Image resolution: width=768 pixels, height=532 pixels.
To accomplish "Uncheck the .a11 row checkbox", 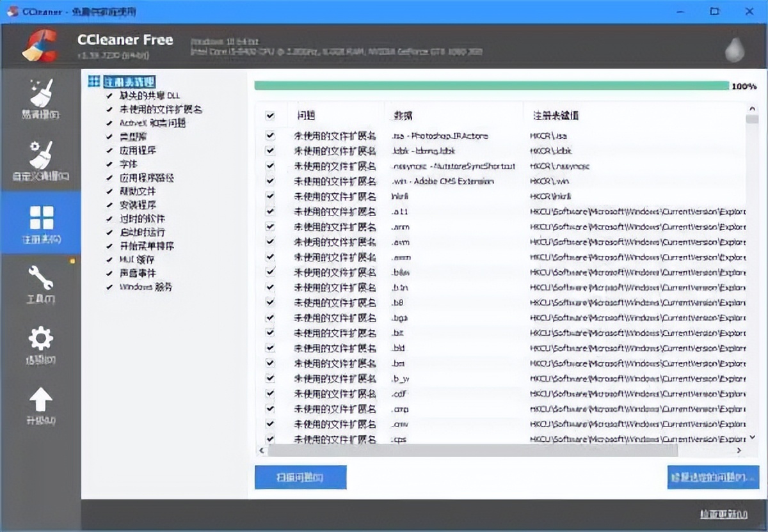I will point(269,211).
